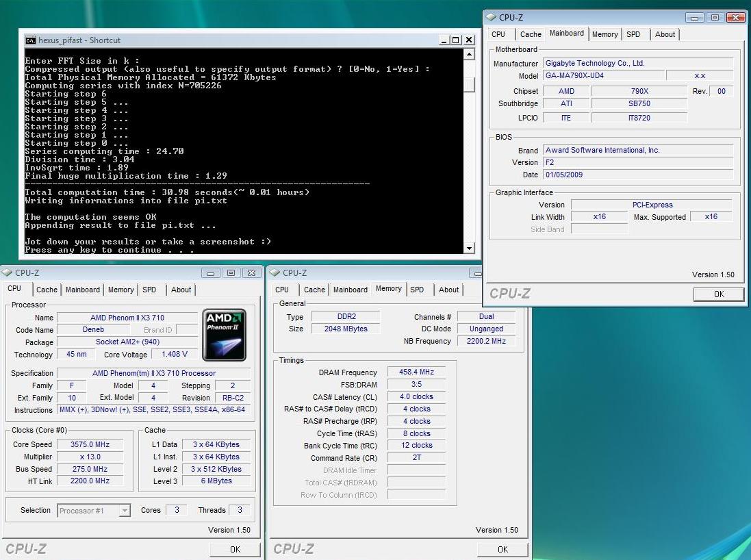Minimize the hexus_pifast console window
751x560 pixels.
444,40
